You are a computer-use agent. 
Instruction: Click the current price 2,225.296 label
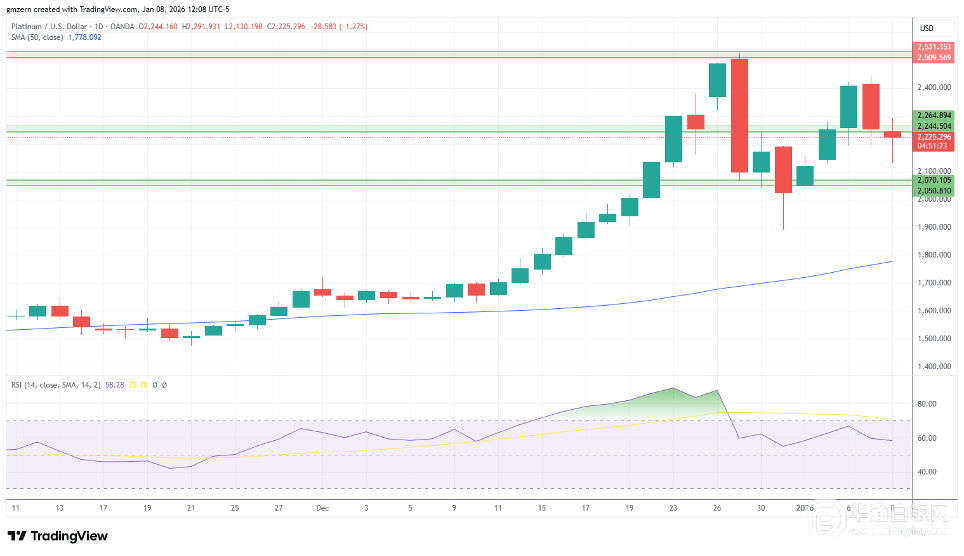[934, 136]
